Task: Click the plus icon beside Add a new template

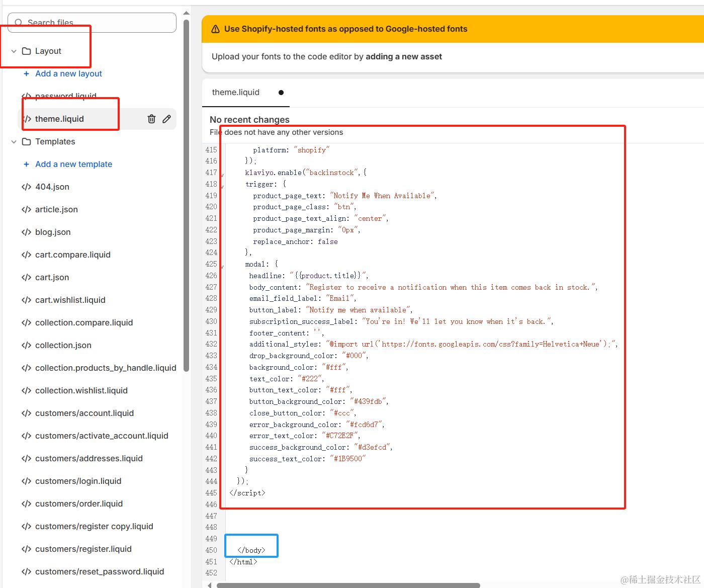Action: pos(26,164)
